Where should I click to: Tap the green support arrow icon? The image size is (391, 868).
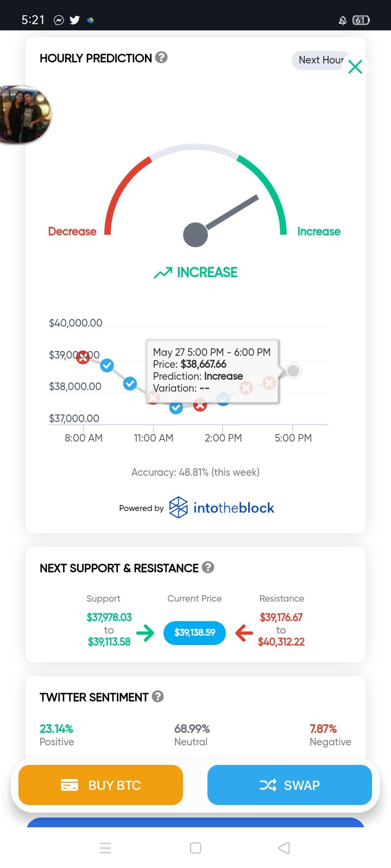(x=145, y=633)
